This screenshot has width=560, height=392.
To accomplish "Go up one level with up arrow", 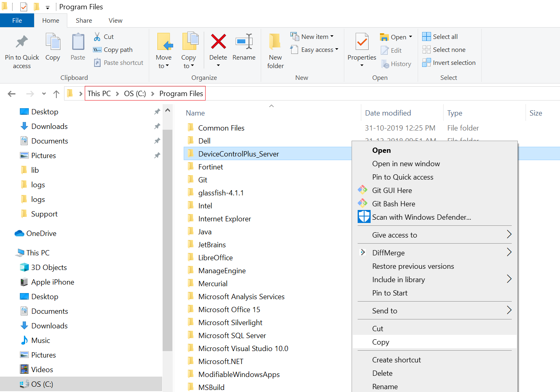I will click(56, 94).
